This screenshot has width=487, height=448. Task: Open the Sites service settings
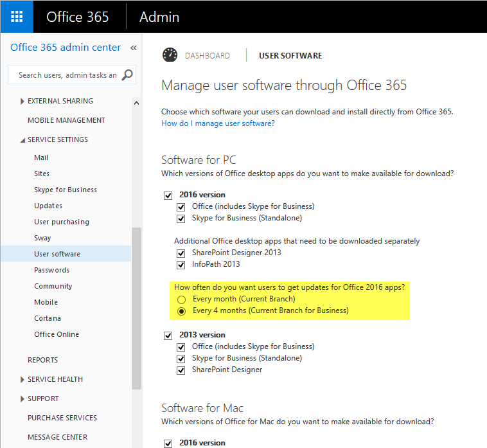42,174
